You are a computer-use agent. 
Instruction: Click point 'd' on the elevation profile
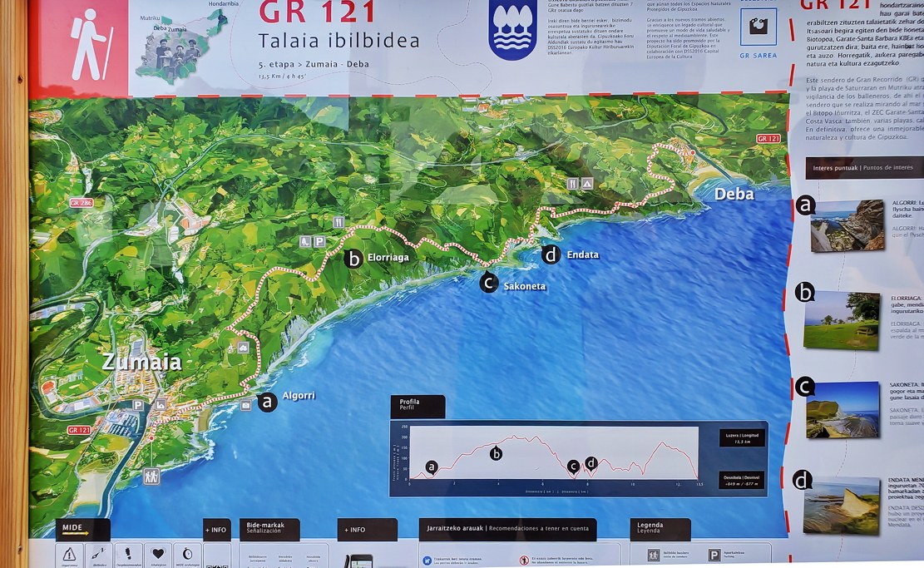pyautogui.click(x=591, y=463)
